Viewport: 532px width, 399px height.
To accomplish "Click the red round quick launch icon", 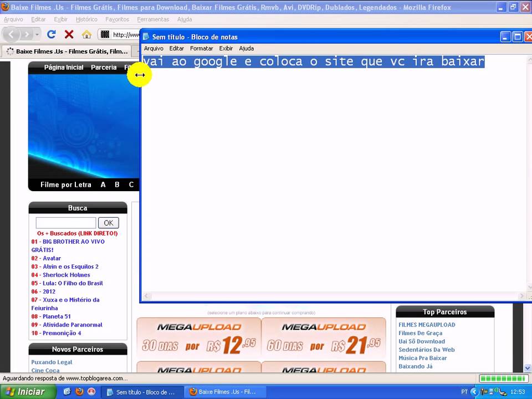I will point(91,392).
